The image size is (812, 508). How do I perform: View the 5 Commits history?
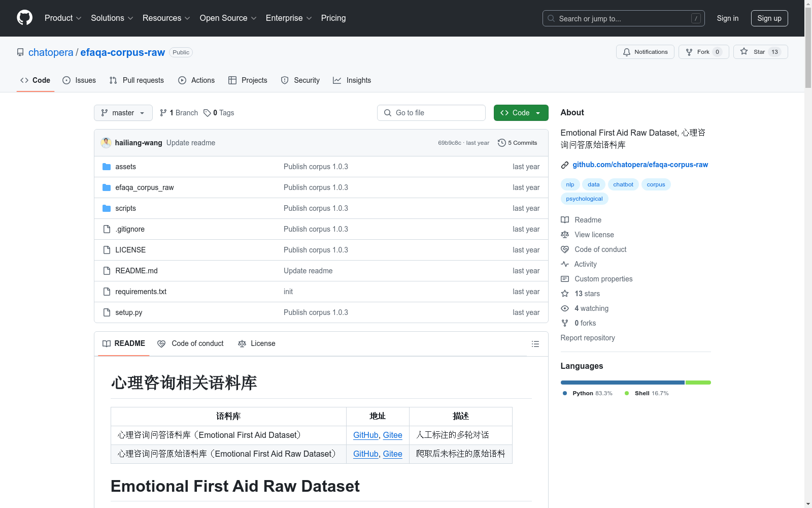[x=518, y=143]
